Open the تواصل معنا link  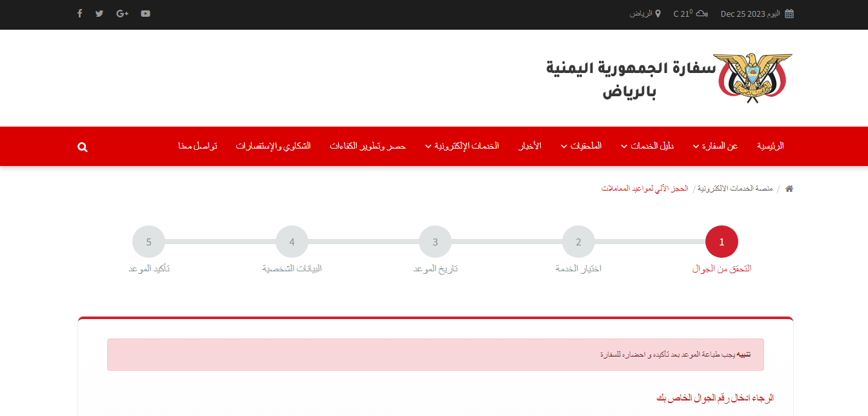[x=198, y=146]
